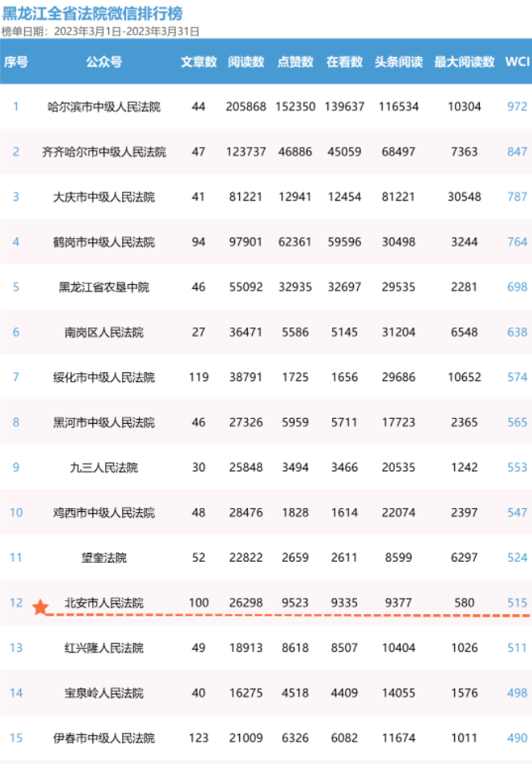Click the date range 2023年3月1日-2023年3月31日
The width and height of the screenshot is (532, 764).
pyautogui.click(x=127, y=31)
